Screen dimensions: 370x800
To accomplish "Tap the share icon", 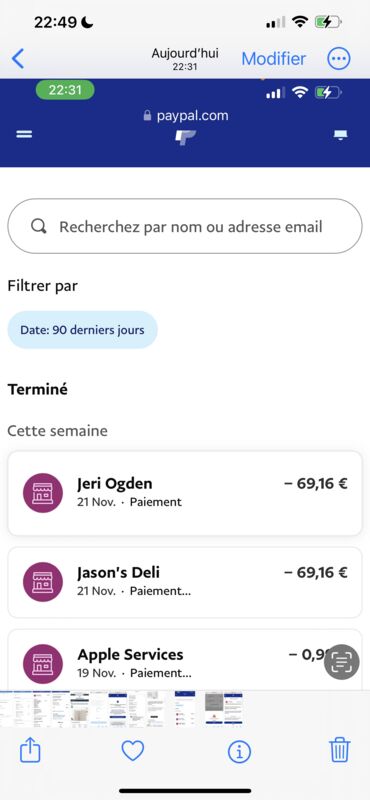I will coord(30,751).
